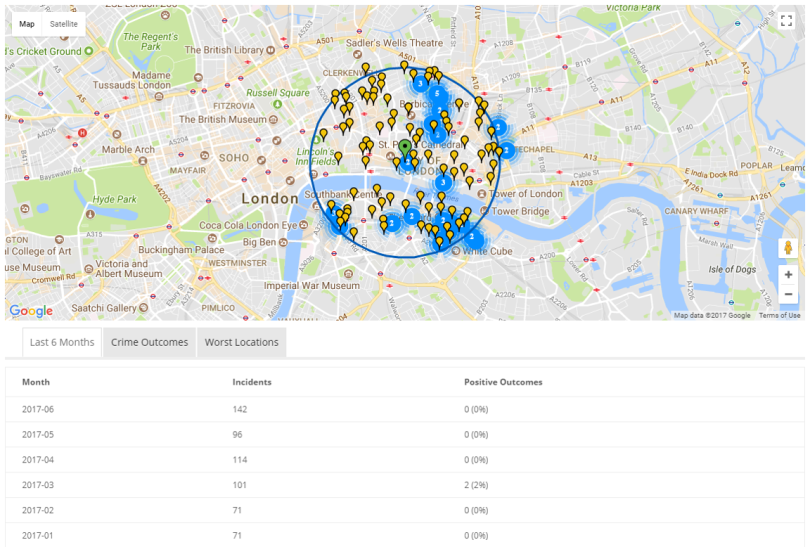Screen dimensions: 810x547
Task: Click the Google logo on the map
Action: (x=31, y=311)
